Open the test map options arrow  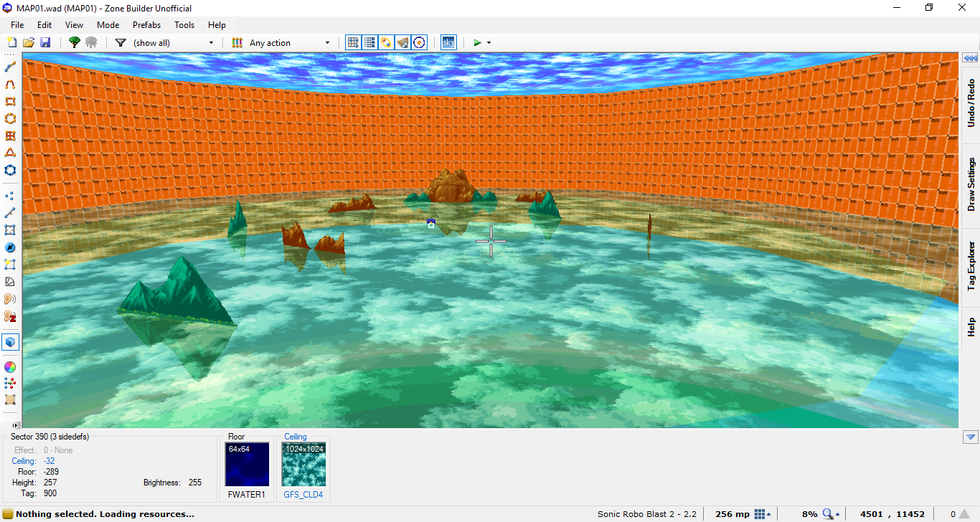point(489,43)
